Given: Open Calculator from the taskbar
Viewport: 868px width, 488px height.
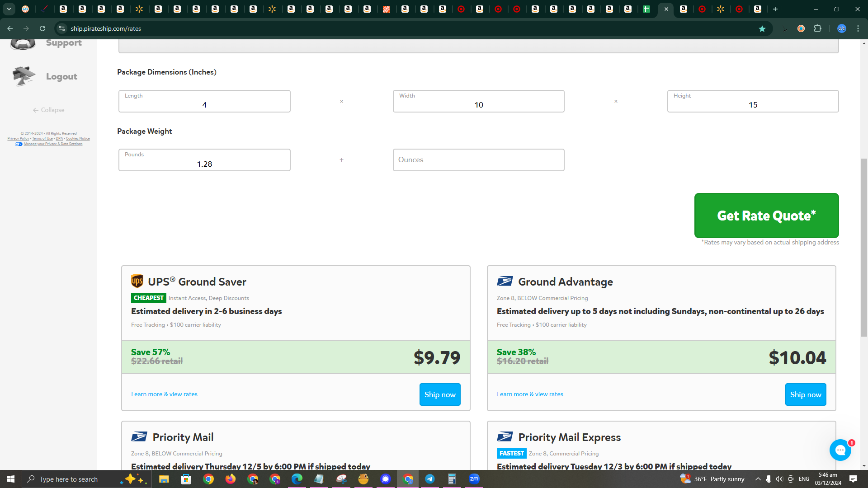Looking at the screenshot, I should 452,479.
